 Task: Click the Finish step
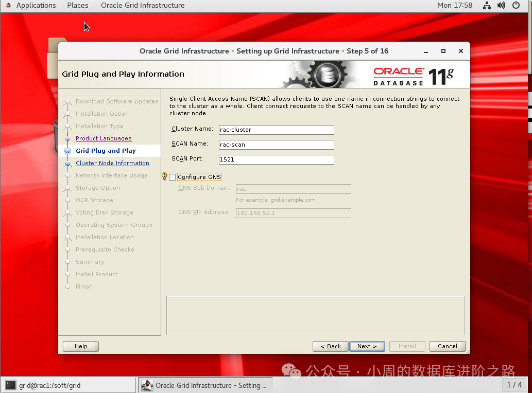(x=84, y=287)
